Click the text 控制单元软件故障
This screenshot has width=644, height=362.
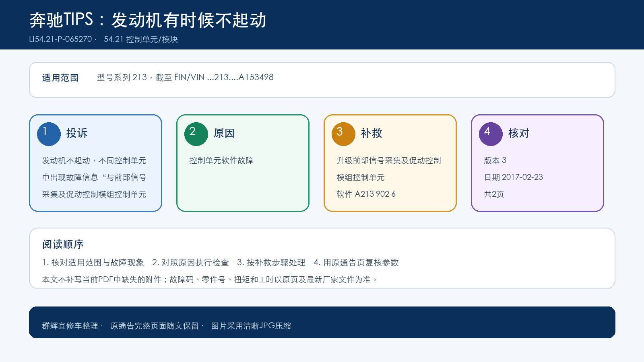click(x=221, y=160)
